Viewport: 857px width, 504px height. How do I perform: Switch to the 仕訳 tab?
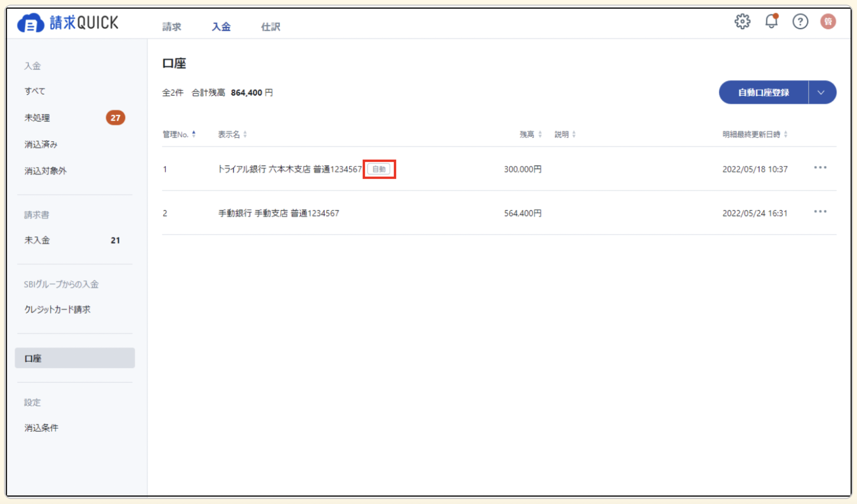click(x=271, y=27)
